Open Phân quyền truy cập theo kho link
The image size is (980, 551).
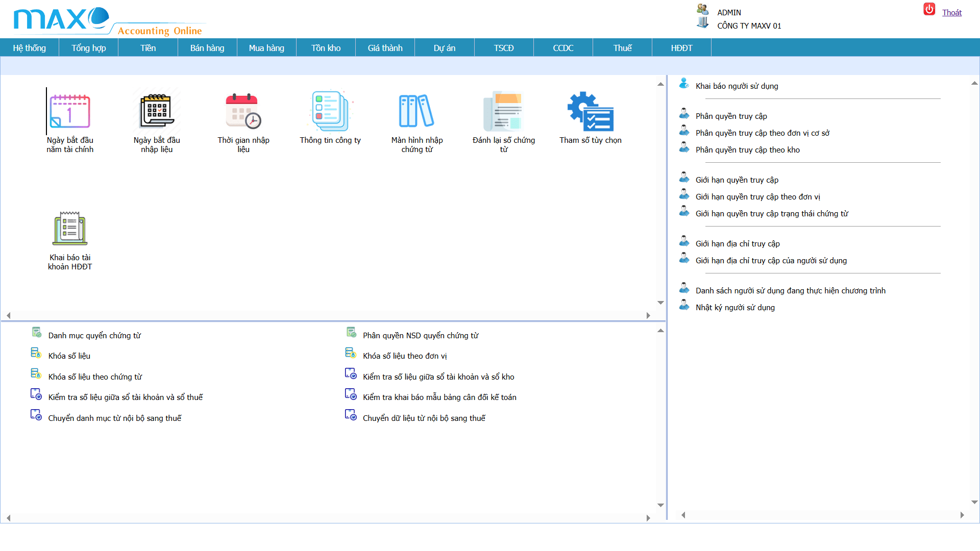click(748, 150)
